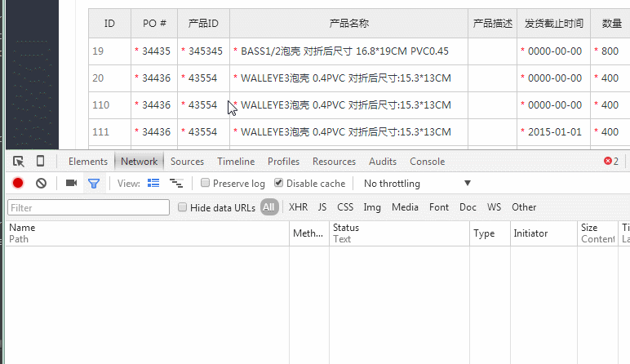
Task: Click the BASS1/2泡壳 product name cell
Action: (x=348, y=51)
